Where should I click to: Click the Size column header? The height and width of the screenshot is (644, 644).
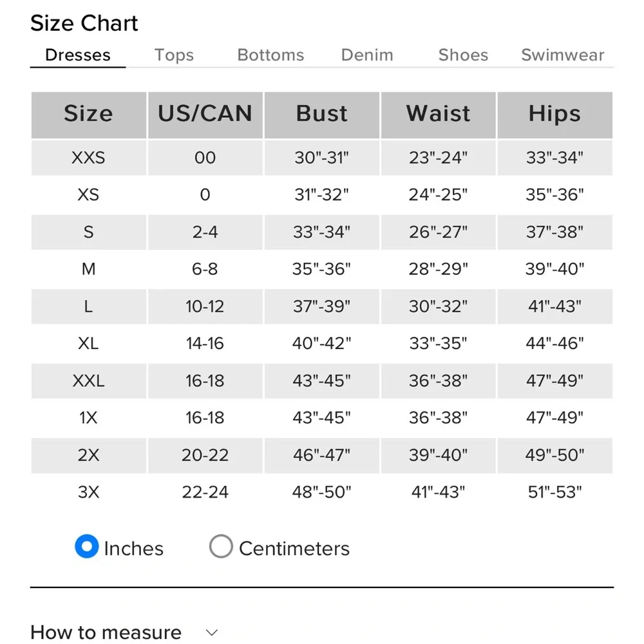(88, 114)
